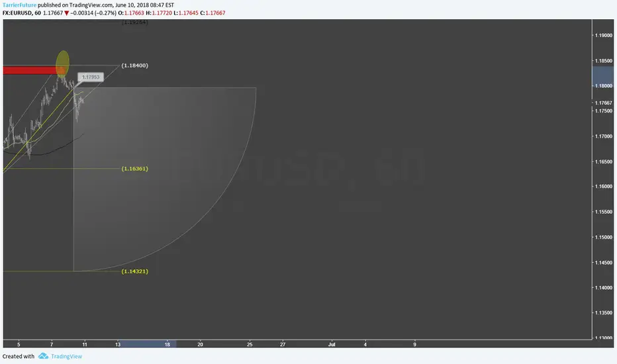
Task: Click the 5 date on time axis
Action: [19, 344]
